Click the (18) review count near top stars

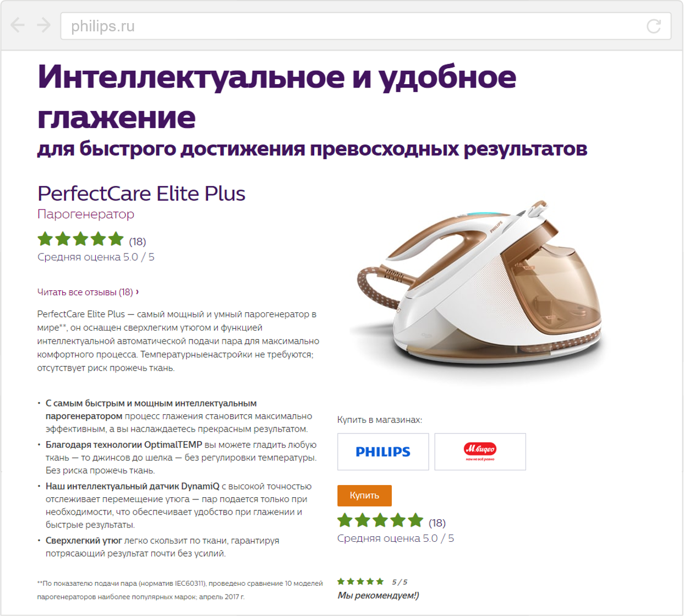tap(138, 241)
